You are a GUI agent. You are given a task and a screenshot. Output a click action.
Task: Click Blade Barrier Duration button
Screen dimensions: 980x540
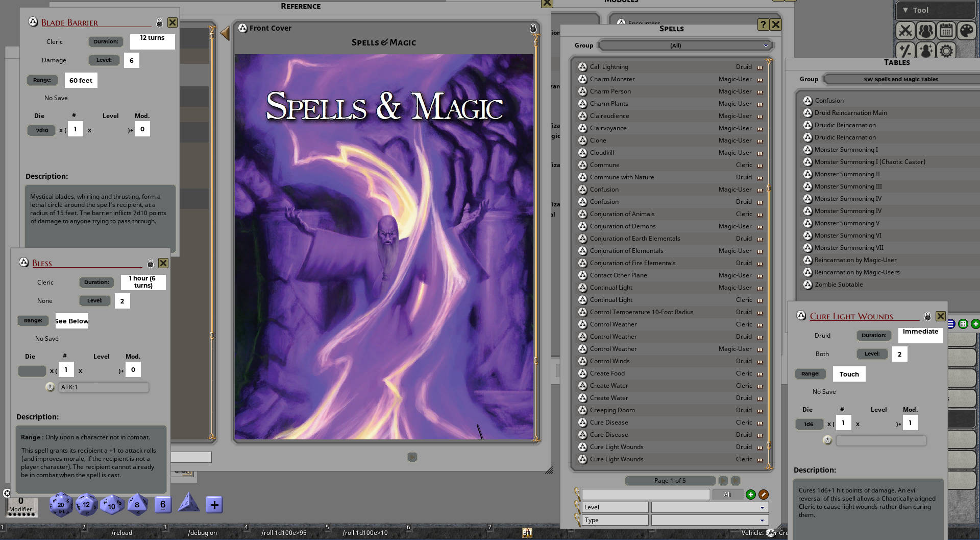click(x=106, y=42)
